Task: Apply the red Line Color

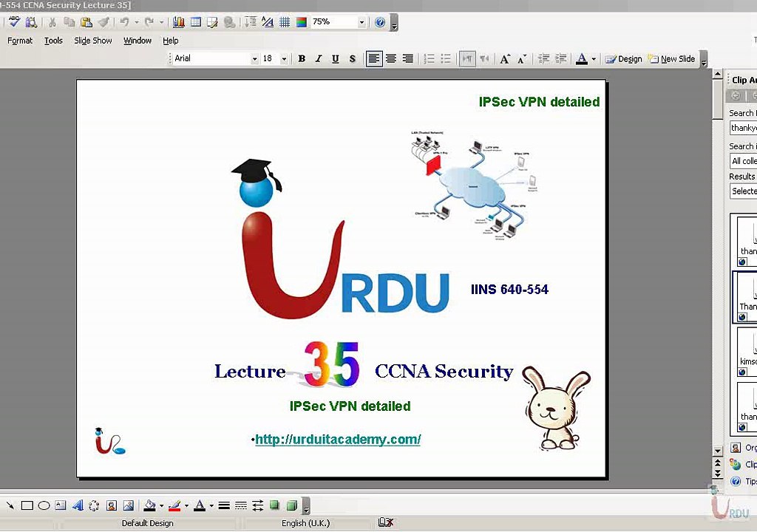Action: pyautogui.click(x=174, y=505)
